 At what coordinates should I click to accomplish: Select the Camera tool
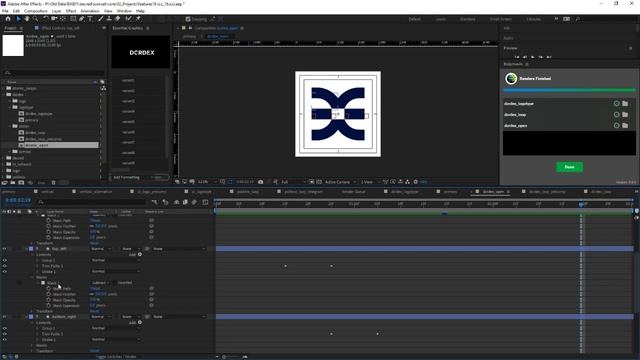coord(54,19)
